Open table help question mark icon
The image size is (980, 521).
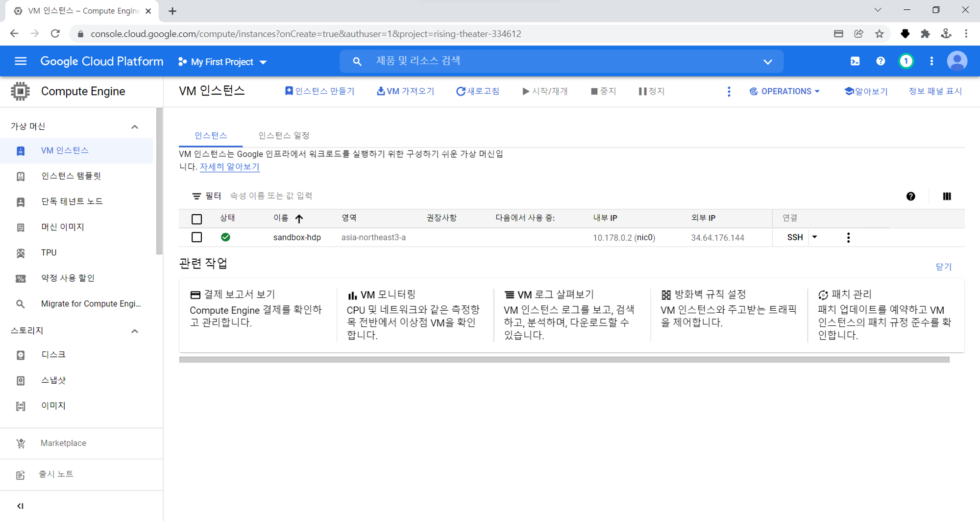[x=910, y=196]
